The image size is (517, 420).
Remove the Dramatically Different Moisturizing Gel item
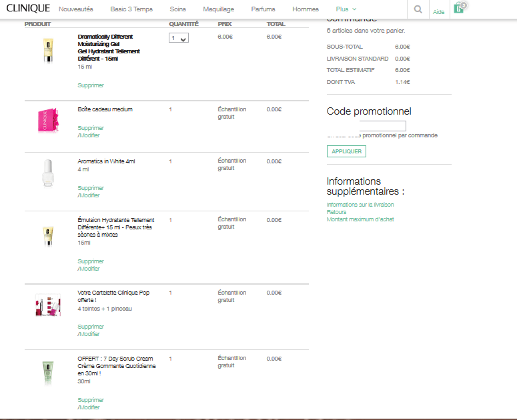[91, 85]
